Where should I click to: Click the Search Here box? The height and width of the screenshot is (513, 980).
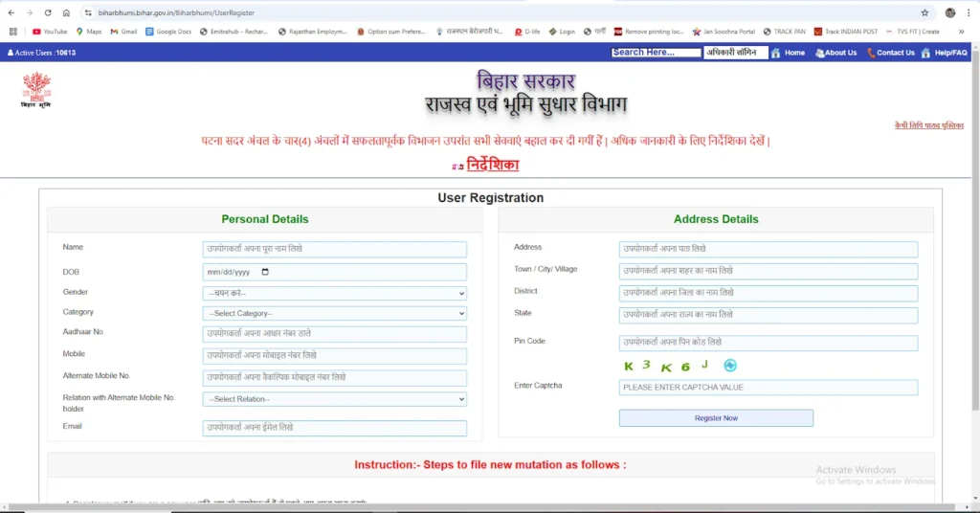(x=657, y=53)
